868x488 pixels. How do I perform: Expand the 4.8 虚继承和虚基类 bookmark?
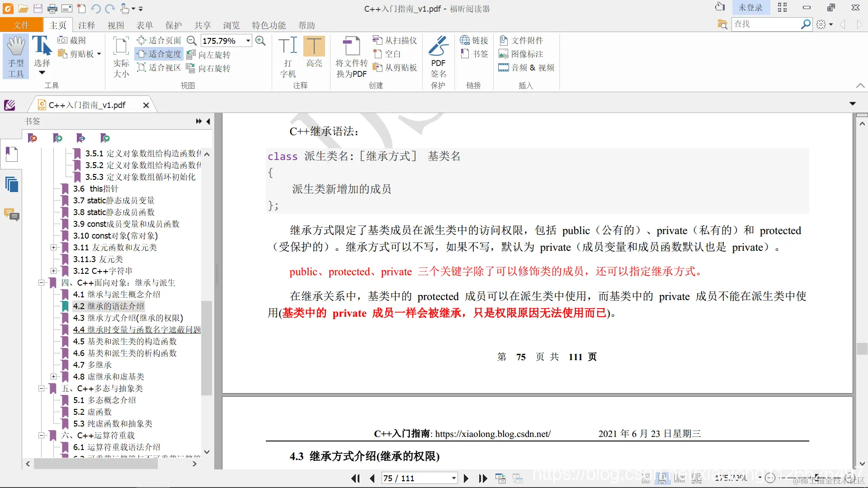(x=53, y=376)
